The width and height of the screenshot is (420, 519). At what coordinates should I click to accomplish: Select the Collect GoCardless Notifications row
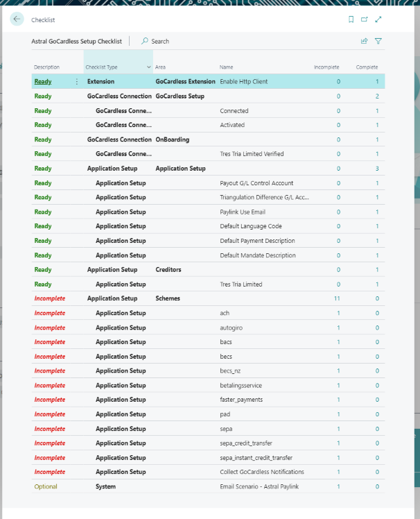coord(261,472)
